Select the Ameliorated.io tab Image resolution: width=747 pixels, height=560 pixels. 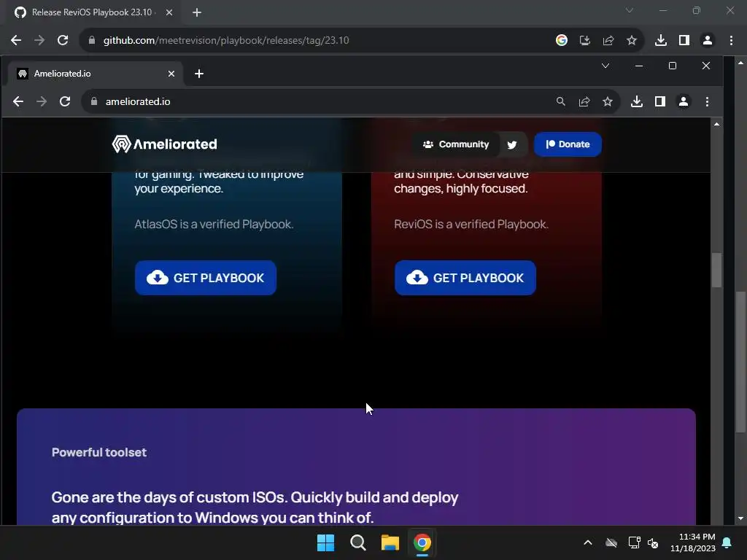(x=96, y=74)
